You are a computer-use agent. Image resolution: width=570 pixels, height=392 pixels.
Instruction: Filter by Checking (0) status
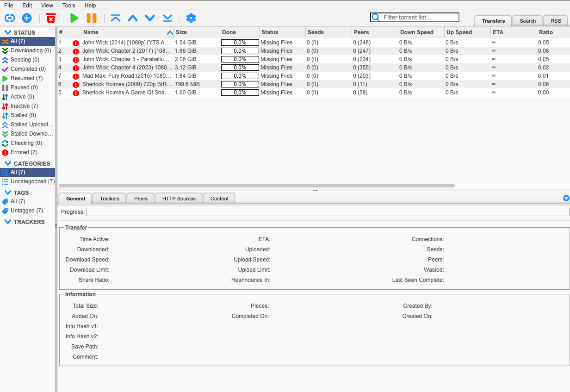coord(28,143)
